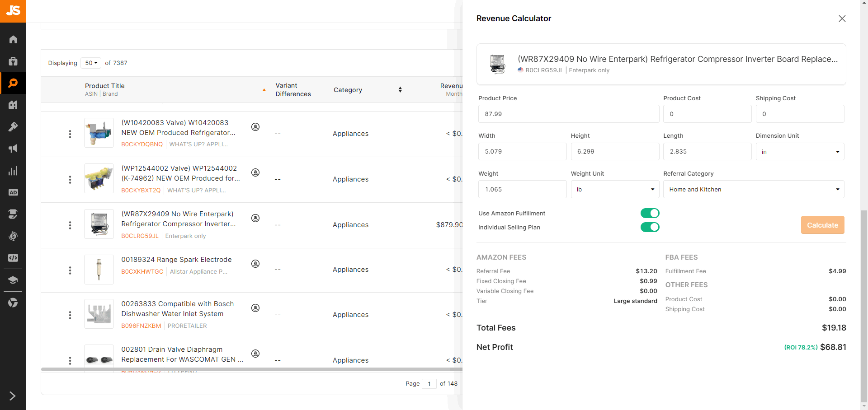Open the bar chart analytics sidebar icon

pos(13,171)
